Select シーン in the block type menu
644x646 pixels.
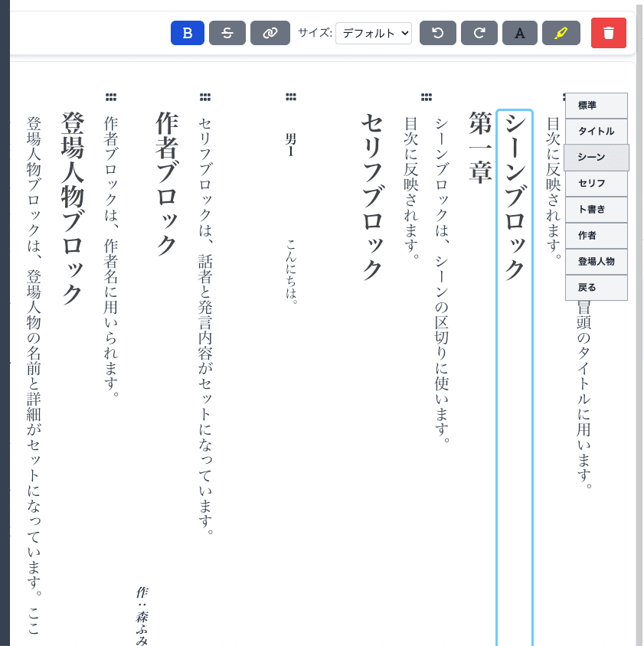point(596,158)
